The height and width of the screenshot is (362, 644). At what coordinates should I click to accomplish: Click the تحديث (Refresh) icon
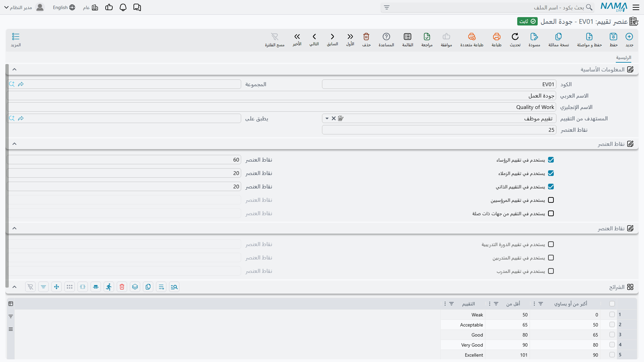(515, 37)
